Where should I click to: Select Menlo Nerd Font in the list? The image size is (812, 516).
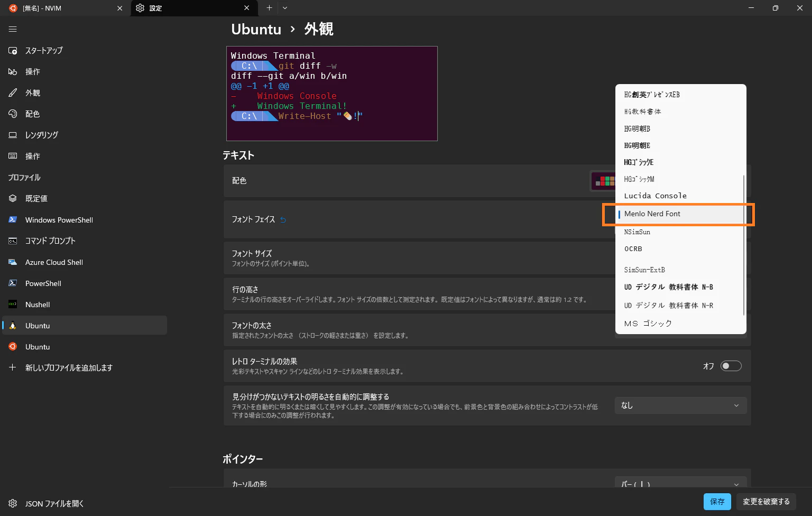pyautogui.click(x=681, y=214)
